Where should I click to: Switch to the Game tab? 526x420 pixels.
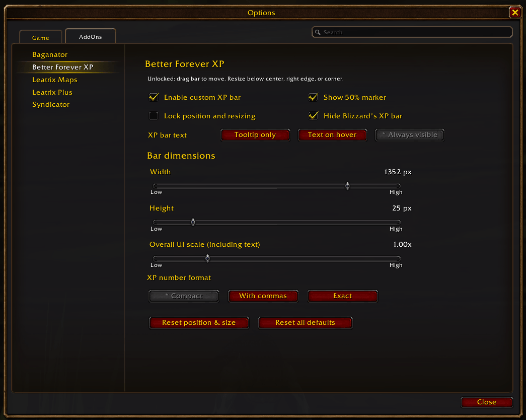[x=41, y=37]
